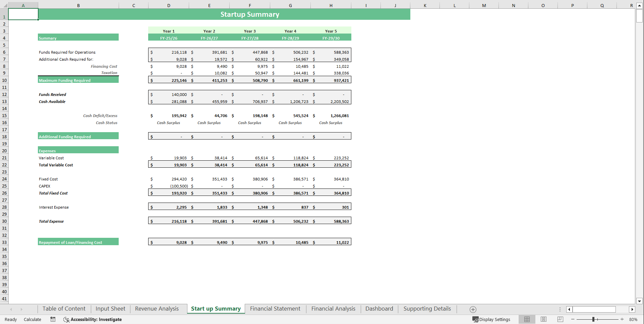Switch to Normal view in status bar
Viewport: 644px width, 324px height.
click(527, 319)
